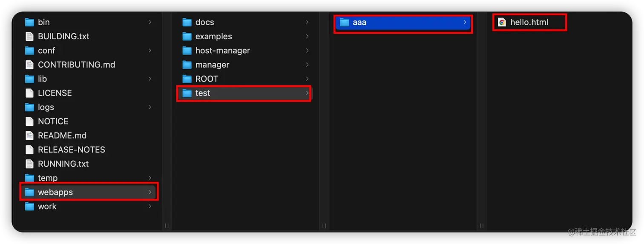Click the first column resize handle

(167, 225)
